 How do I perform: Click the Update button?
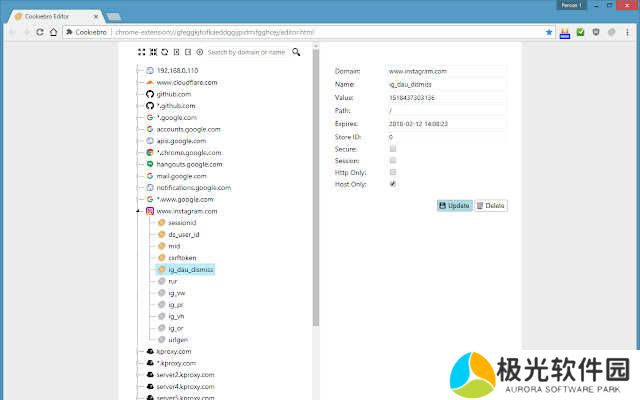454,205
